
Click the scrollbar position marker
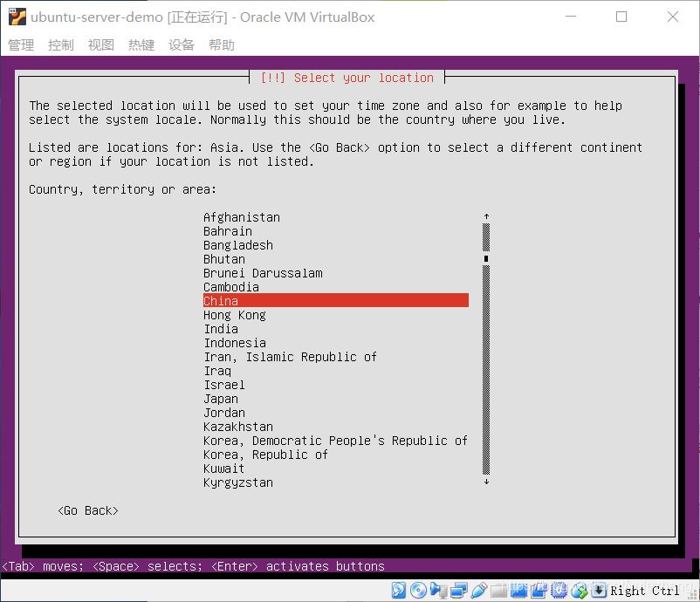point(486,258)
